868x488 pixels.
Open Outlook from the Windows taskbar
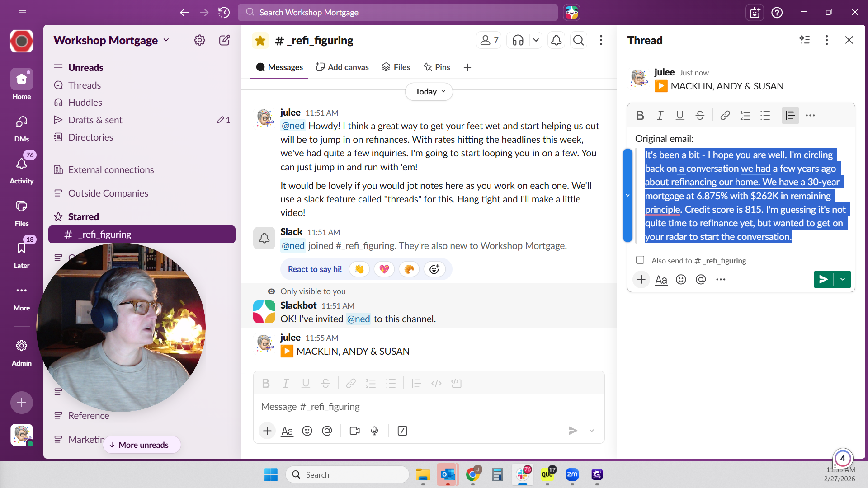[x=448, y=474]
